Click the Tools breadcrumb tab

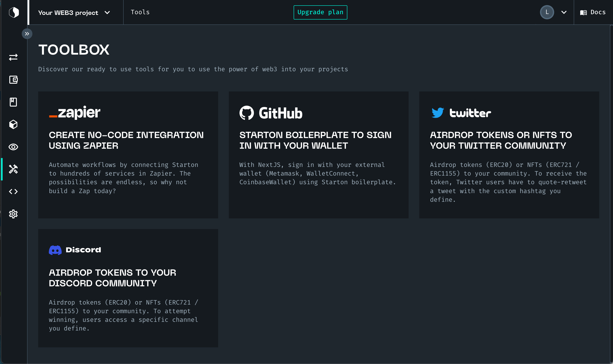(140, 12)
